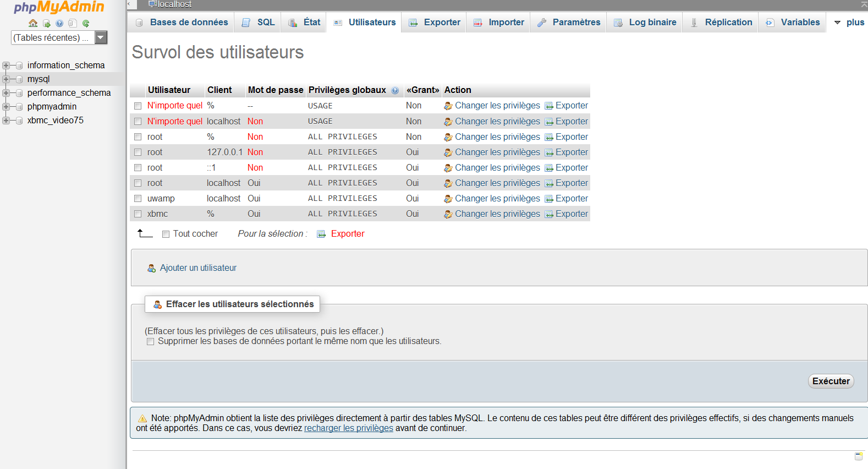Click the phpmyadmin database cylinder icon
868x469 pixels.
pos(19,107)
